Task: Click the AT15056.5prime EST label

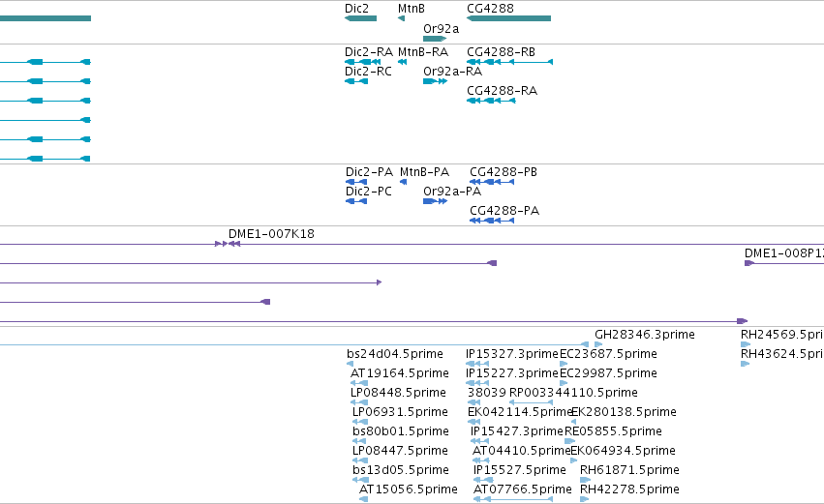Action: (x=408, y=489)
